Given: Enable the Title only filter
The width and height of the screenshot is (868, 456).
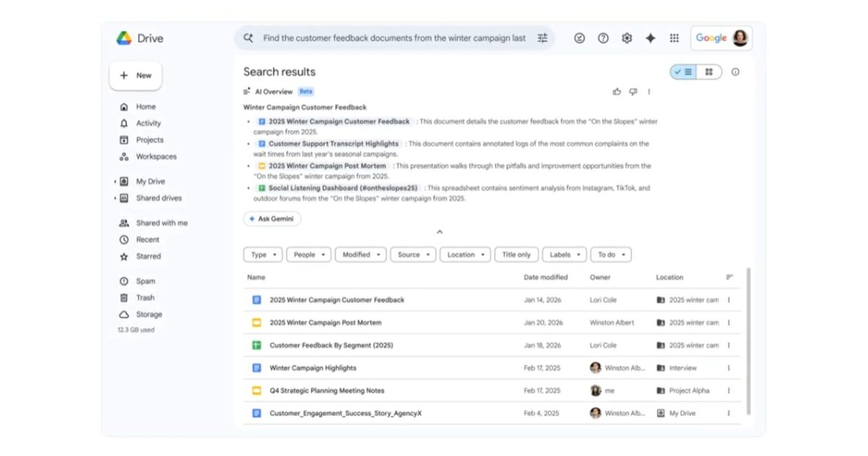Looking at the screenshot, I should [x=516, y=254].
